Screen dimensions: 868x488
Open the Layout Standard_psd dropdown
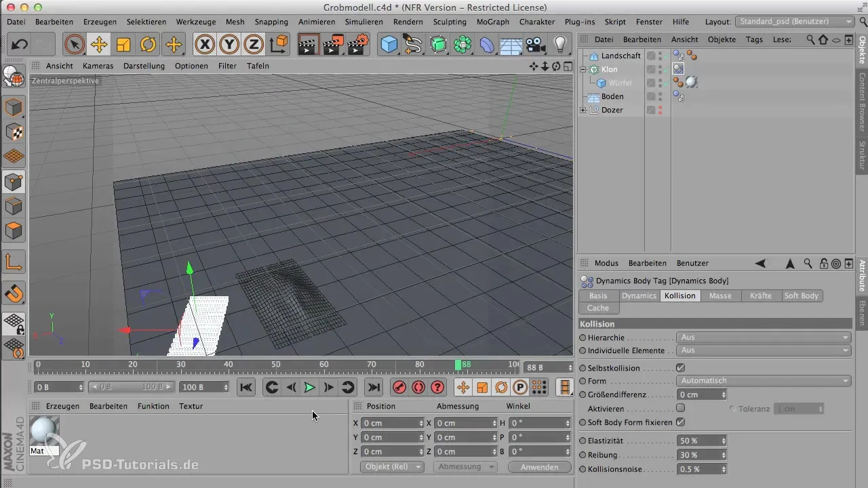click(795, 22)
